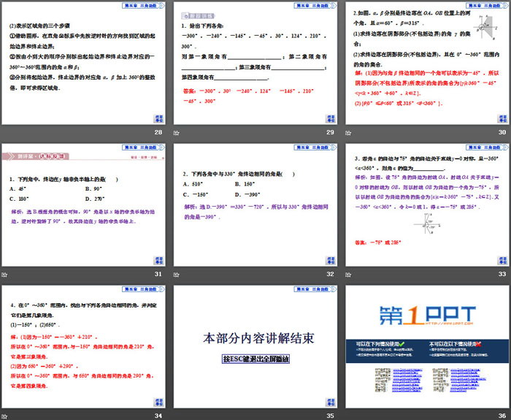Click slide number label 36
The image size is (511, 420).
(502, 416)
